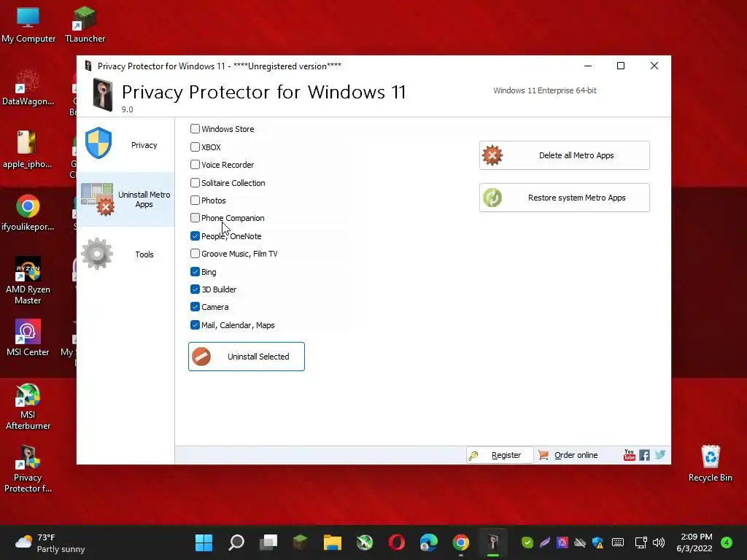Open DataWagon desktop shortcut
This screenshot has height=560, width=747.
point(28,88)
